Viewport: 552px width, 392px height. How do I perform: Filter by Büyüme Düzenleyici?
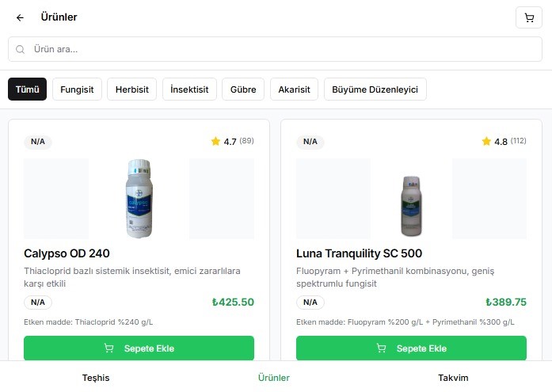375,89
